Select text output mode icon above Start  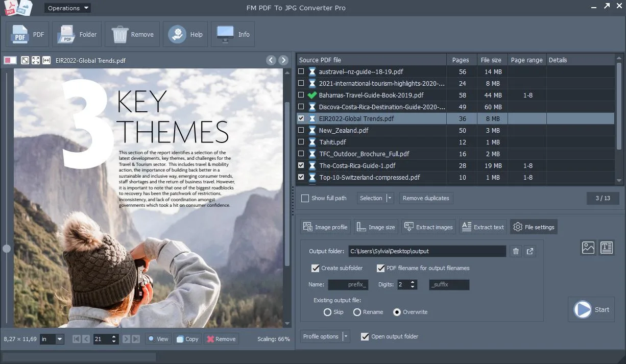pyautogui.click(x=607, y=248)
